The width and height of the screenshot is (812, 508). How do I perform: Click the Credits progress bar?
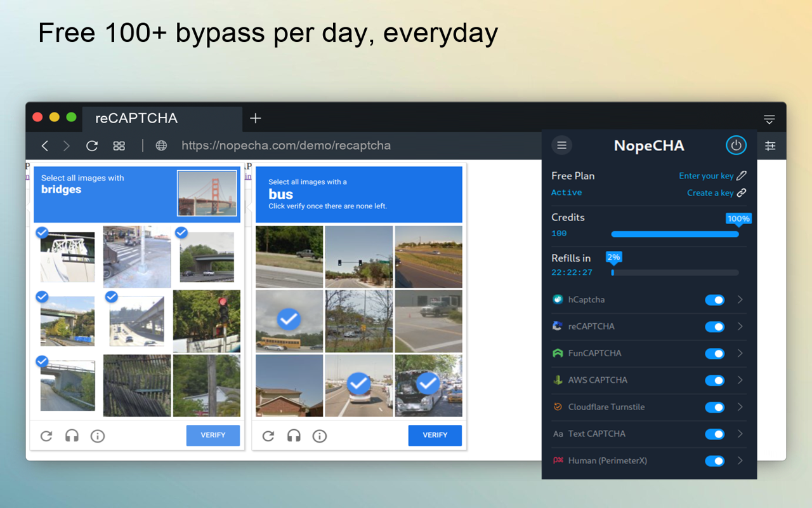pos(674,234)
